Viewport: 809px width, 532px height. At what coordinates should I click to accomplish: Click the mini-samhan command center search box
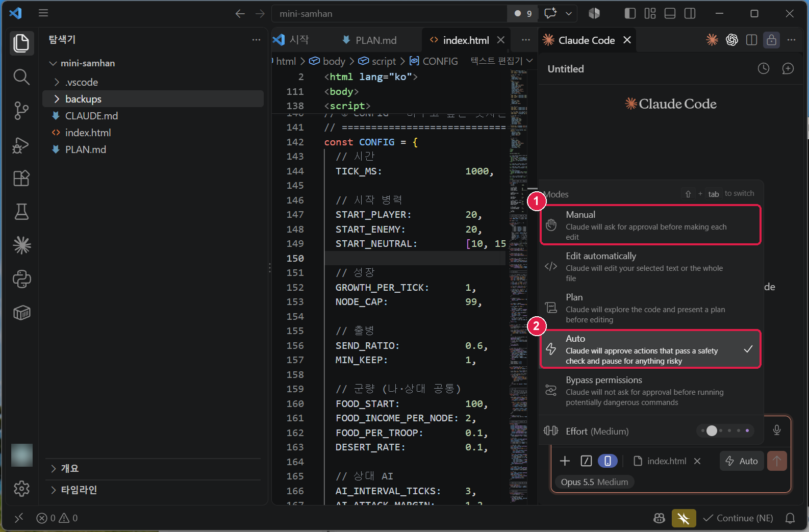click(x=390, y=14)
